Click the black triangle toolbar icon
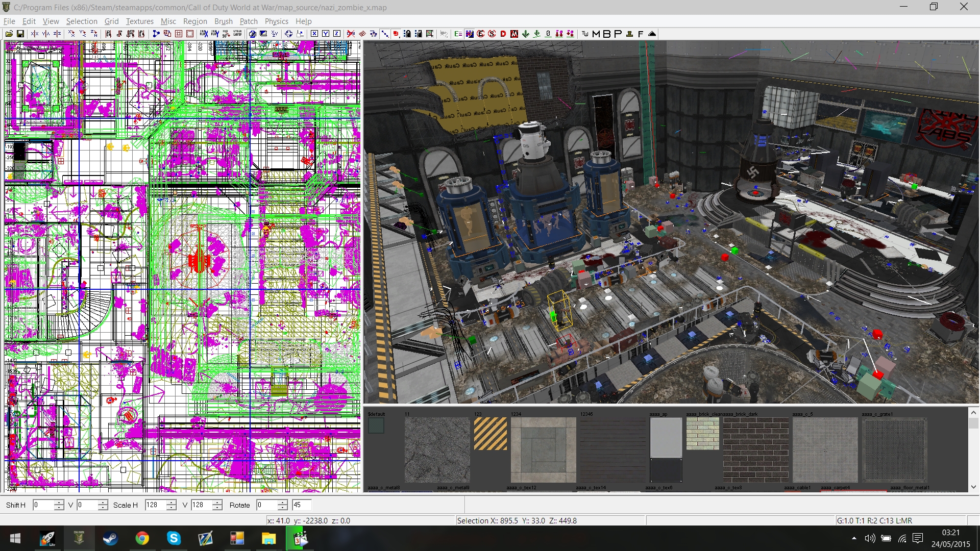Image resolution: width=980 pixels, height=551 pixels. click(652, 34)
